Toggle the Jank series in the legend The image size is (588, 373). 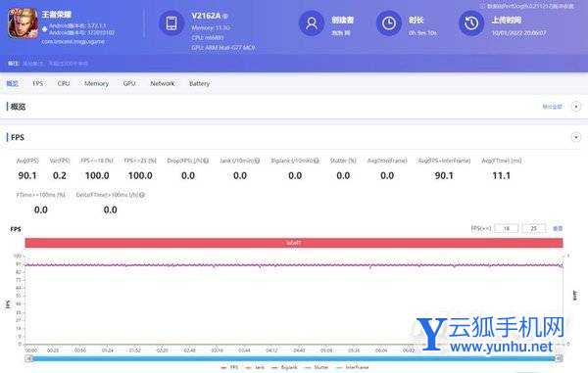click(255, 367)
